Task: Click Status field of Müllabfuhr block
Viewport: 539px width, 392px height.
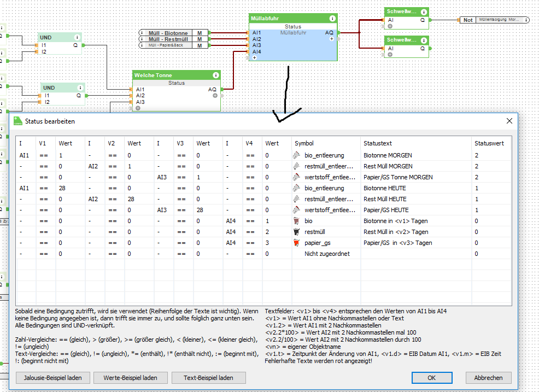Action: point(293,26)
